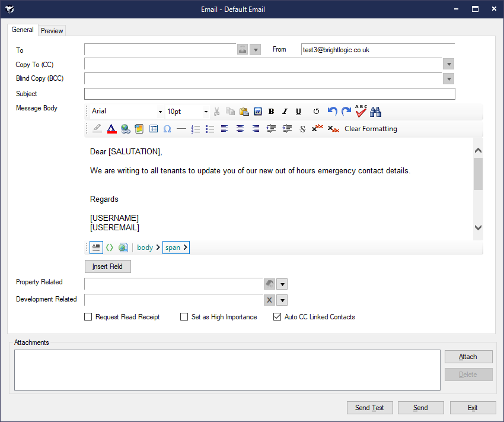Open the font colour red A tool
Viewport: 504px width, 422px height.
coord(111,129)
